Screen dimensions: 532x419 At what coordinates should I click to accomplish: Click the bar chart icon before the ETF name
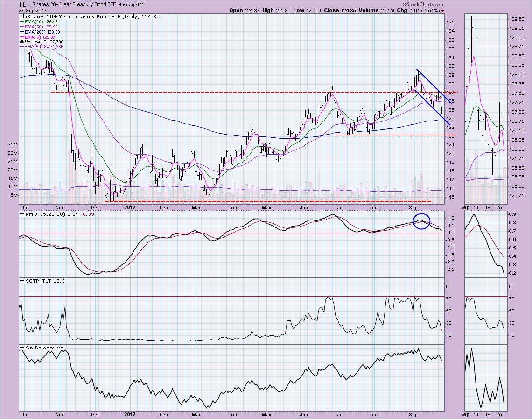click(x=22, y=16)
